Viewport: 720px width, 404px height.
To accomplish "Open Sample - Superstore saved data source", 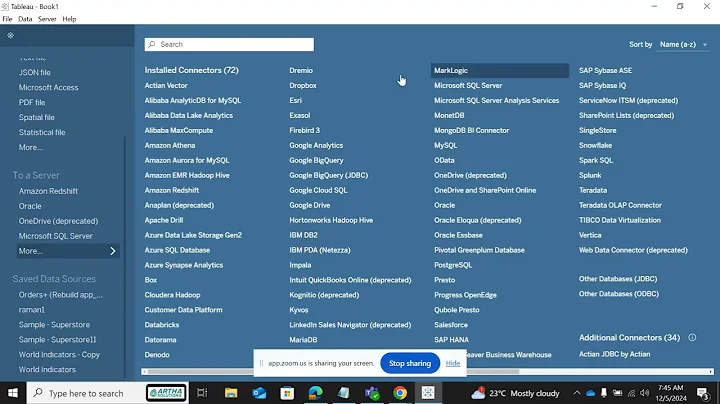I will pyautogui.click(x=54, y=325).
